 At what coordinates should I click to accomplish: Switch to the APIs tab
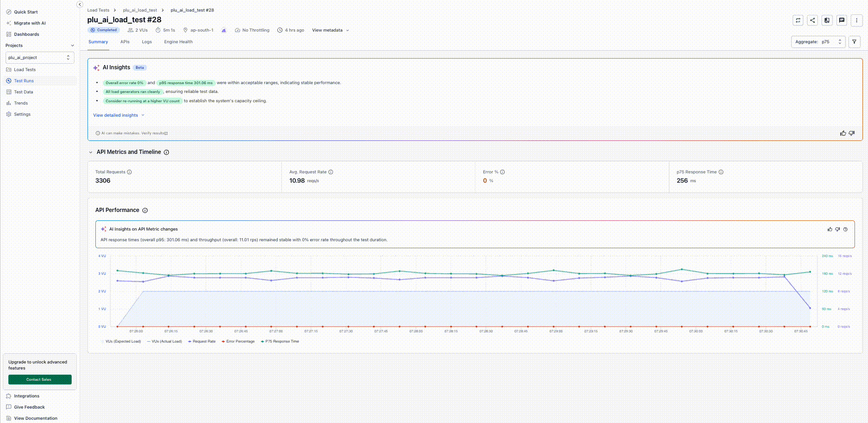125,42
